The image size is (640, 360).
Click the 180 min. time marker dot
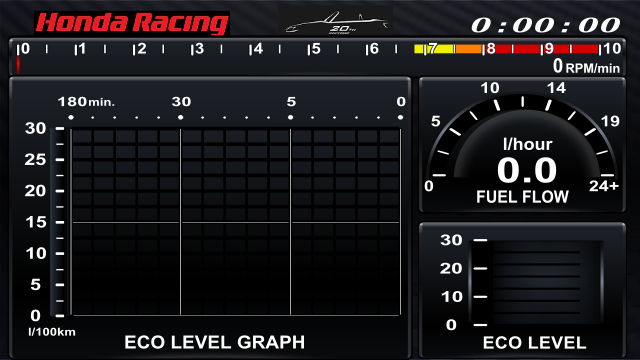(x=71, y=118)
